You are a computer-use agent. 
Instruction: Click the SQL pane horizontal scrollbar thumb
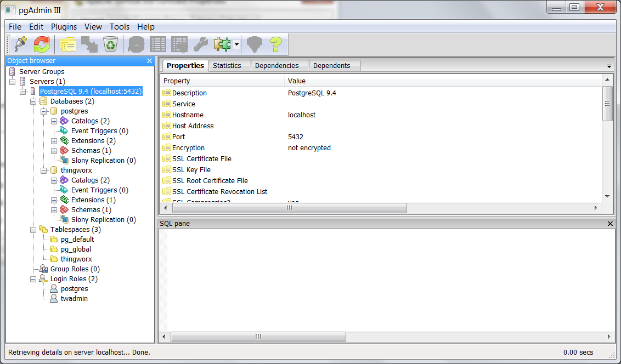pyautogui.click(x=258, y=337)
